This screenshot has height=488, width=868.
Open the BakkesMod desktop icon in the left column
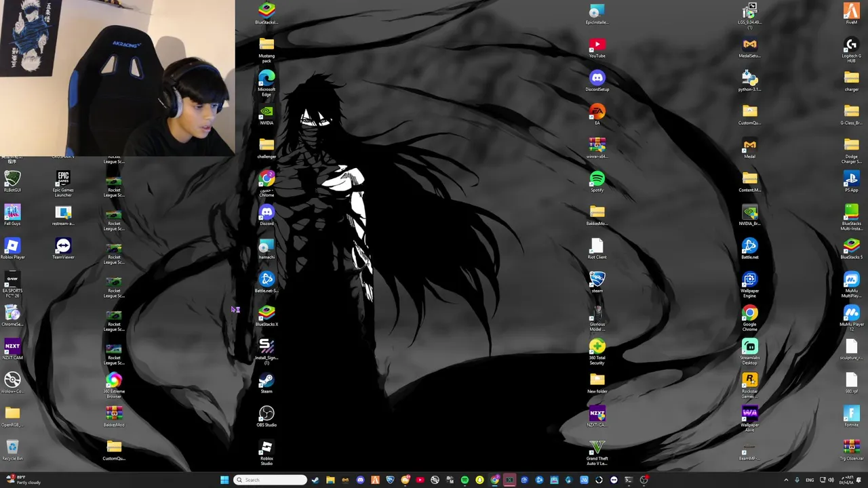point(114,416)
